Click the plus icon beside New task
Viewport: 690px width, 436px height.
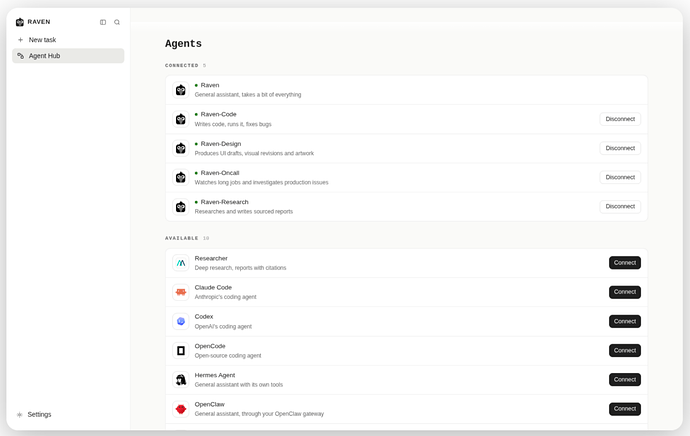(x=20, y=40)
